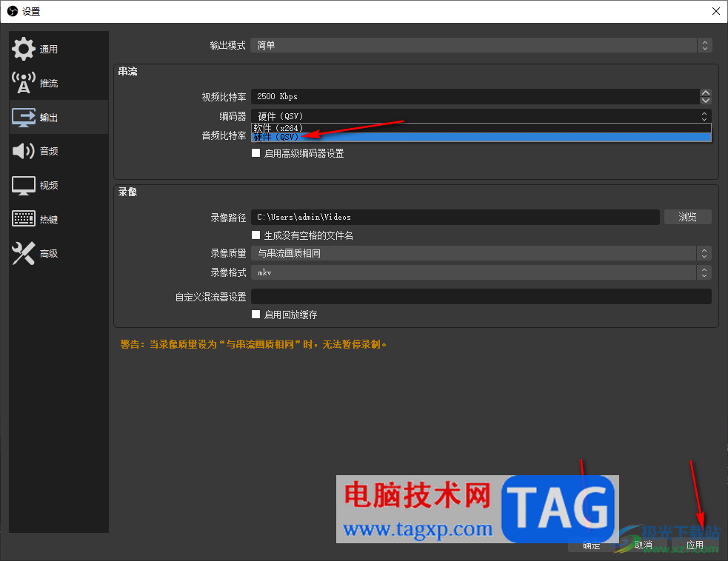Click the 应用 apply button

(x=695, y=545)
